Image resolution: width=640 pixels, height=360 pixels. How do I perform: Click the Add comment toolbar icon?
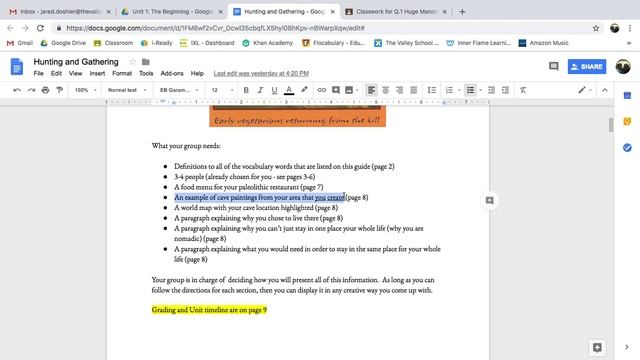pyautogui.click(x=336, y=90)
